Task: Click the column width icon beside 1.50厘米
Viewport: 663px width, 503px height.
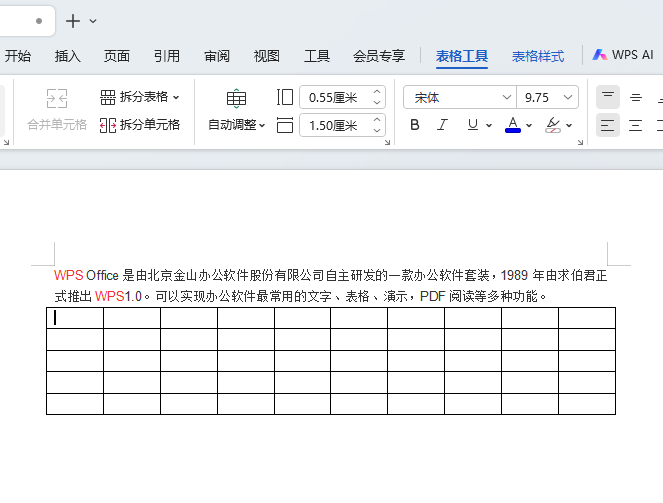Action: coord(285,125)
